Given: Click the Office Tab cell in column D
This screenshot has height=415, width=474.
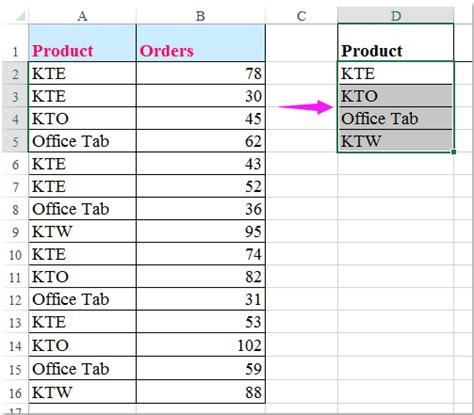Looking at the screenshot, I should pyautogui.click(x=396, y=119).
